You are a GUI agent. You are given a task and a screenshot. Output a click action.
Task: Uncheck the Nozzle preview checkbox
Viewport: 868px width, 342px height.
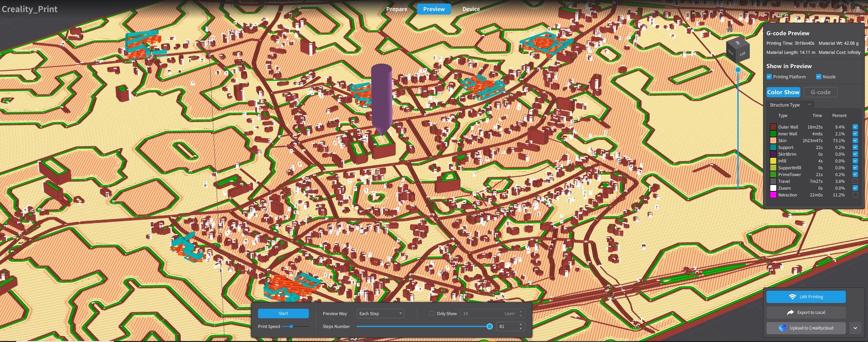point(818,77)
